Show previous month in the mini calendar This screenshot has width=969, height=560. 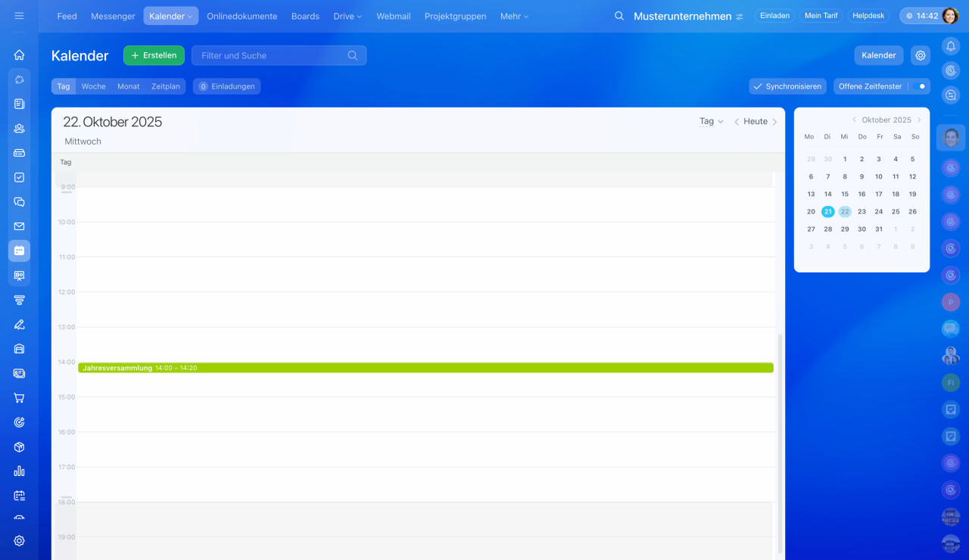[855, 120]
